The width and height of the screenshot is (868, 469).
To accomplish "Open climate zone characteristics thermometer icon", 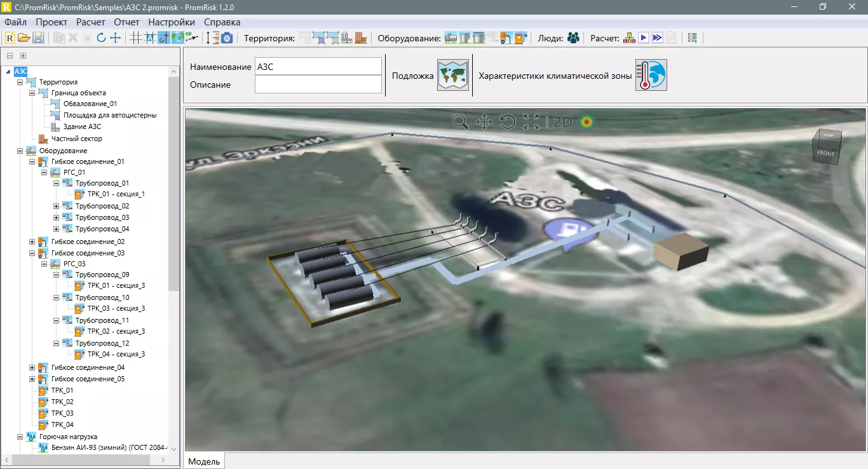I will pyautogui.click(x=651, y=76).
